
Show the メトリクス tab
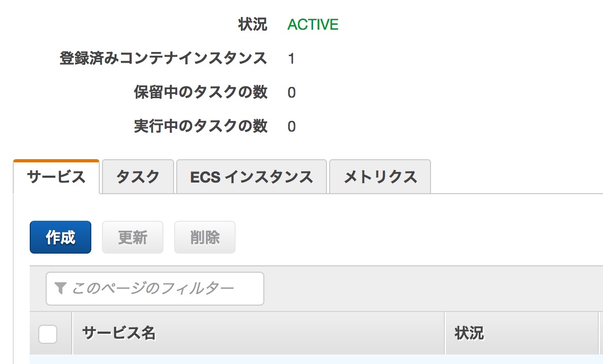tap(380, 177)
